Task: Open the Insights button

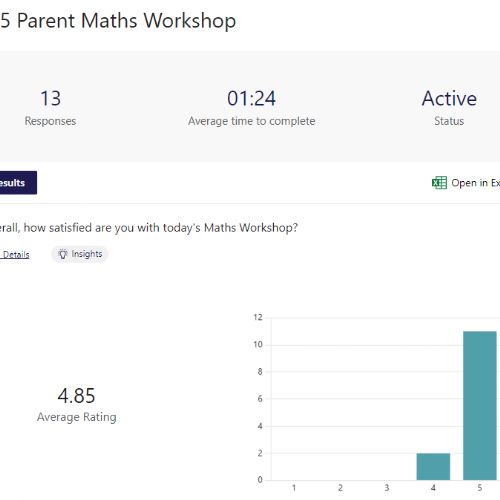Action: (x=79, y=254)
